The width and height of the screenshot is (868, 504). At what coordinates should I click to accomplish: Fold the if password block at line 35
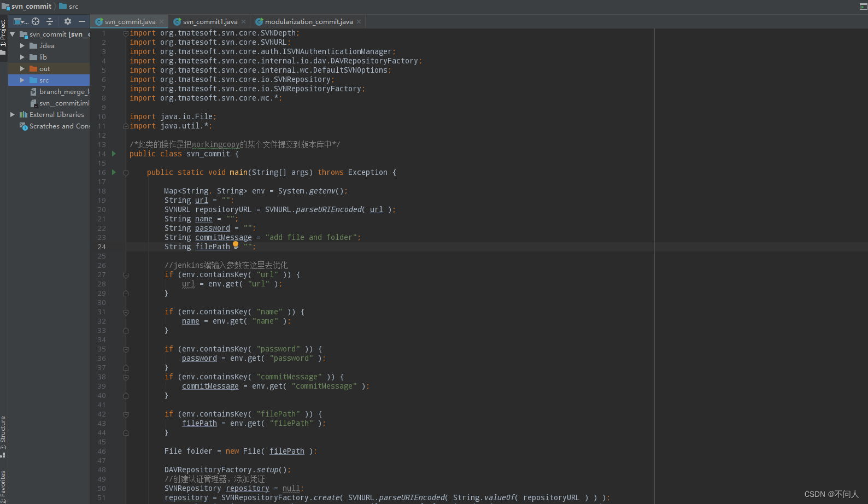coord(126,349)
